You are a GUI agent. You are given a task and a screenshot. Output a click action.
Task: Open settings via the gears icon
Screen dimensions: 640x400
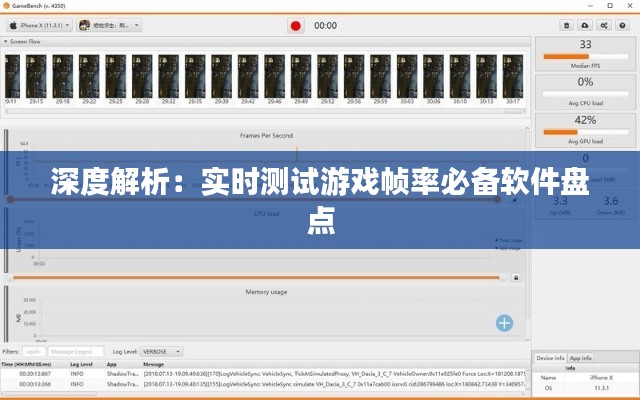[x=604, y=25]
